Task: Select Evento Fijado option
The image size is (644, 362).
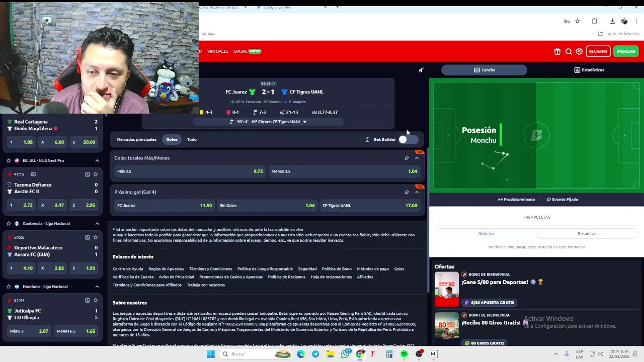Action: (562, 200)
